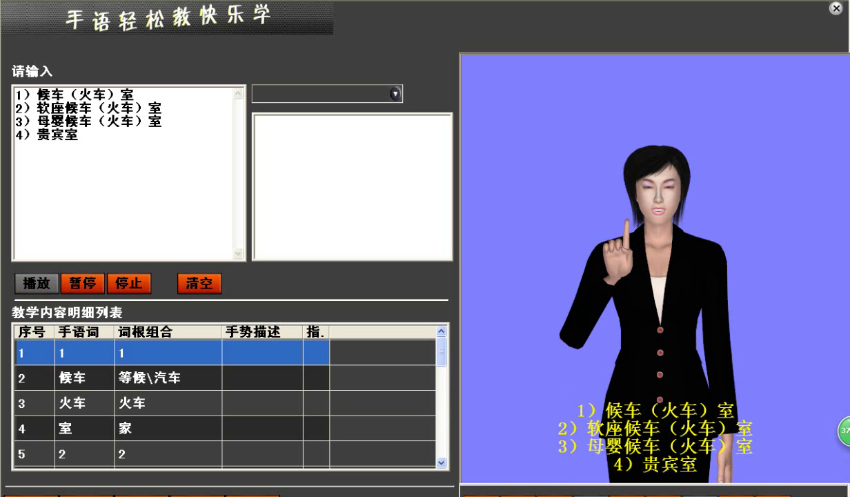
Task: Clear the input with the 清空 button
Action: [199, 283]
